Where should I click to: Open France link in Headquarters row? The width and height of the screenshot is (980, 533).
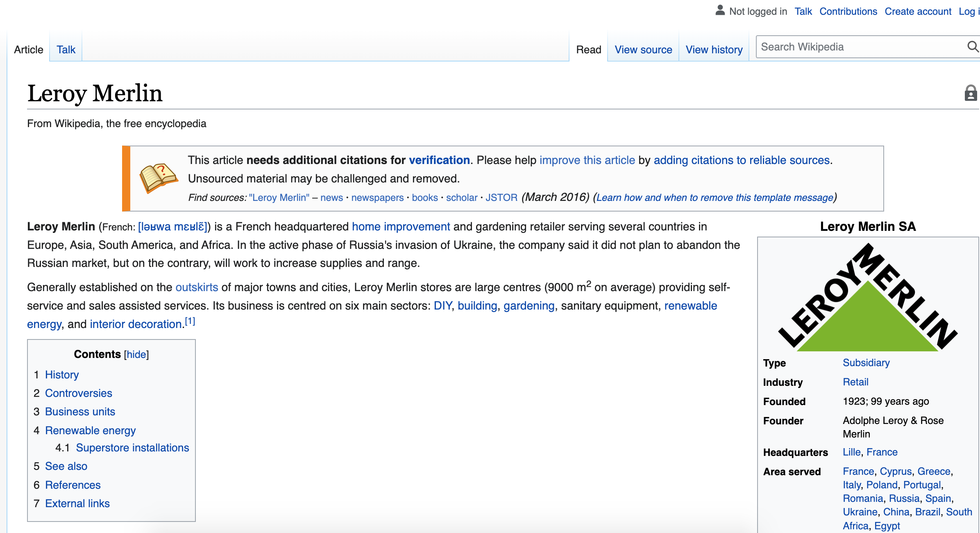pos(882,452)
